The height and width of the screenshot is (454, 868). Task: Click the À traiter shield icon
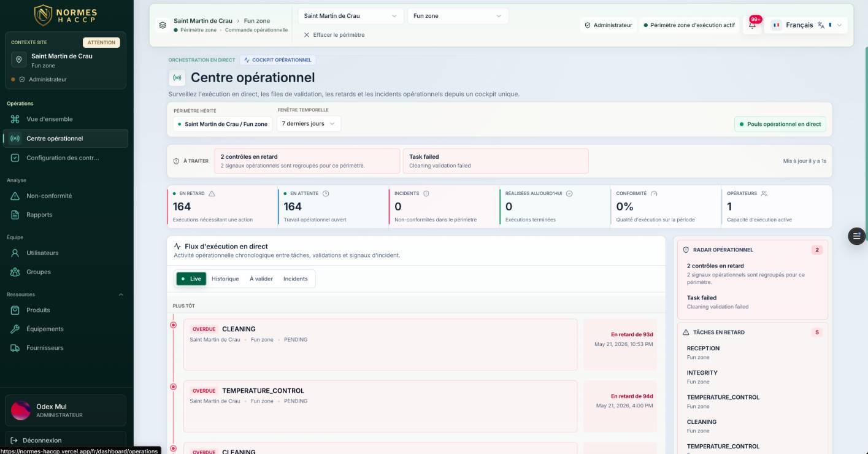pyautogui.click(x=177, y=161)
